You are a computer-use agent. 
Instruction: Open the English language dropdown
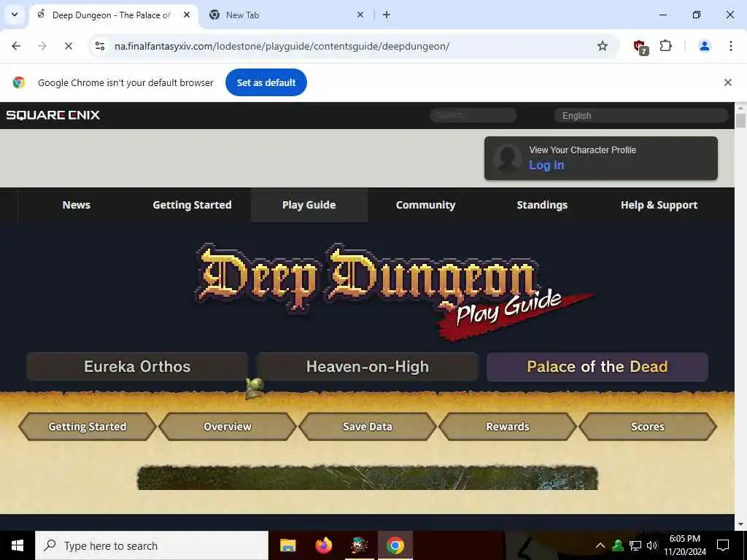(640, 115)
